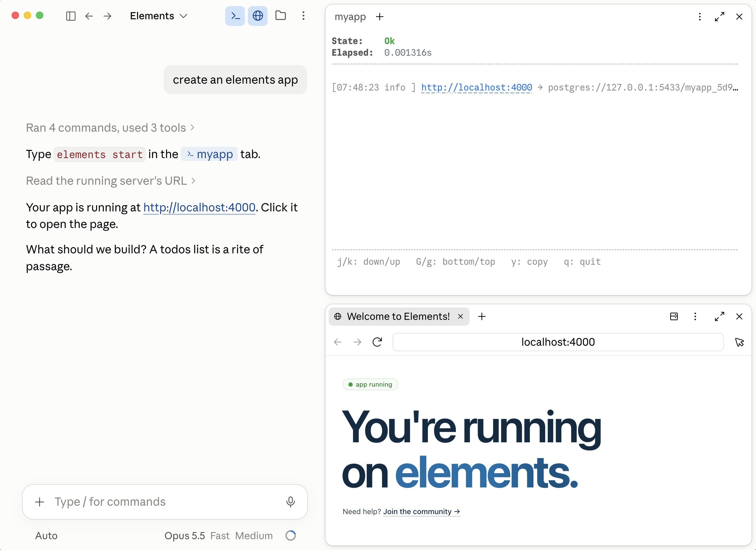Start voice input with the microphone

click(x=290, y=502)
